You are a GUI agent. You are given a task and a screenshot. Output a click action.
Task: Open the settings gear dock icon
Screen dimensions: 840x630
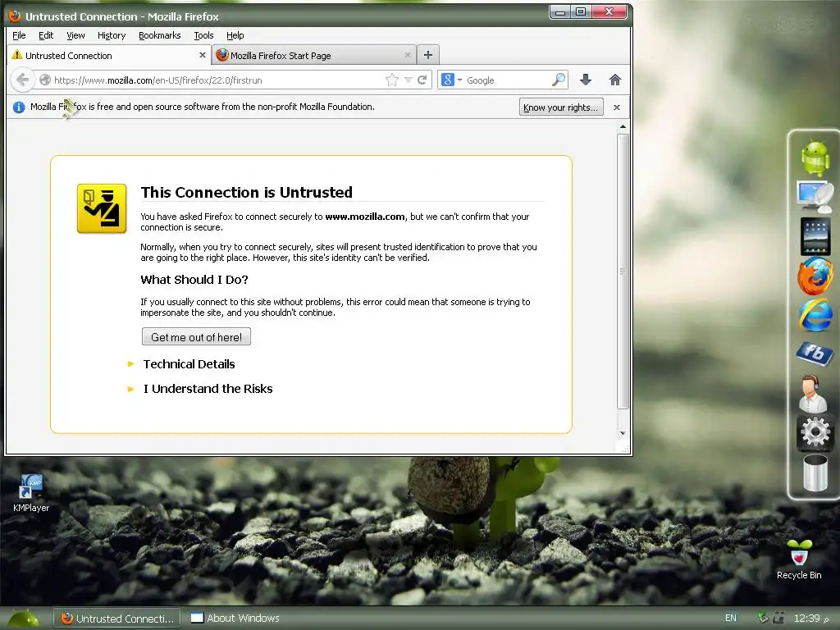(815, 431)
